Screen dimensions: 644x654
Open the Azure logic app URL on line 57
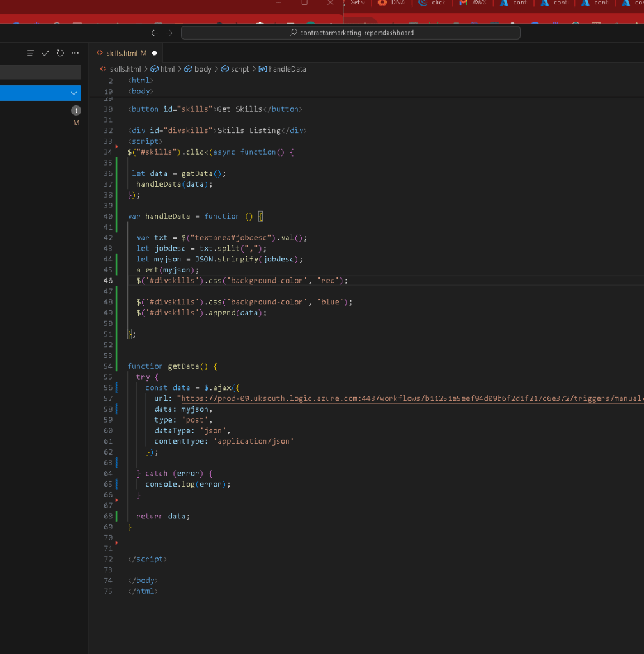(412, 398)
